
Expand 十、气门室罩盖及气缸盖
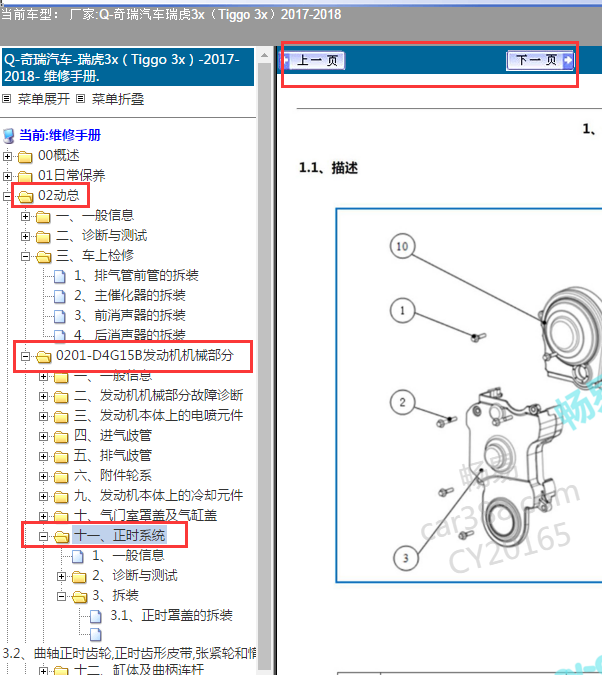coord(43,516)
